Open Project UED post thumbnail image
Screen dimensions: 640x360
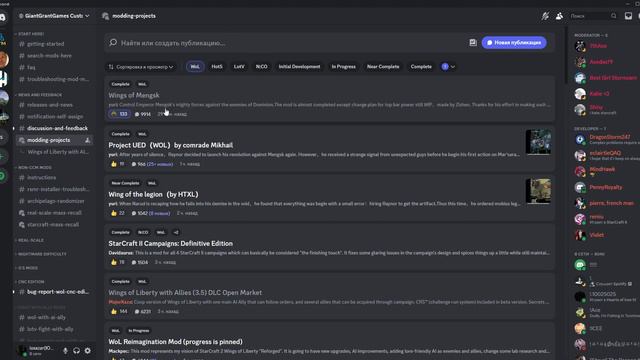tap(538, 142)
